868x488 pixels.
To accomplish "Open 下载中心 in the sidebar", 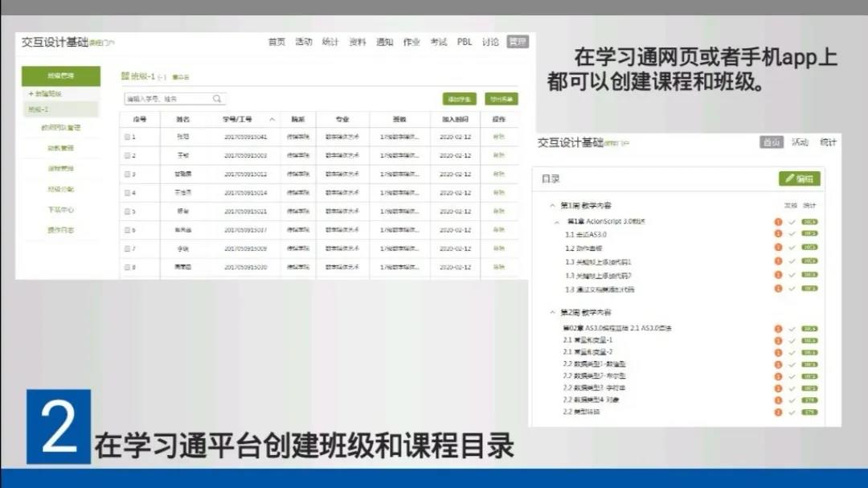I will coord(61,209).
